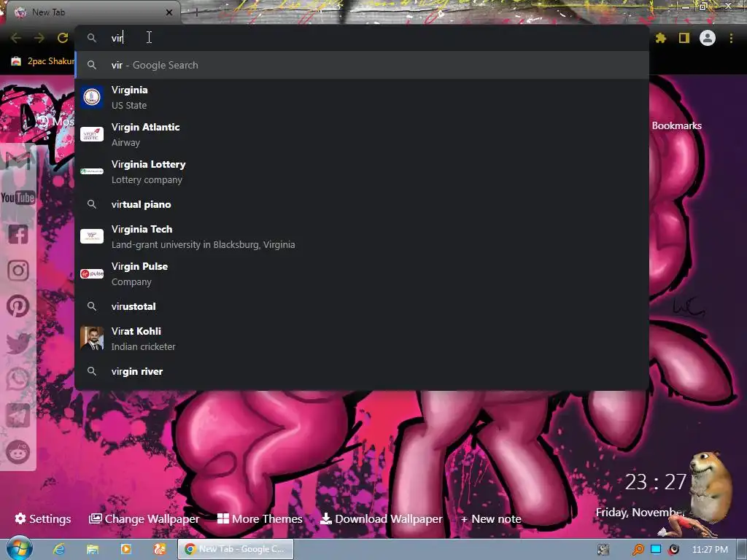Add a New note
This screenshot has width=747, height=560.
pos(491,518)
